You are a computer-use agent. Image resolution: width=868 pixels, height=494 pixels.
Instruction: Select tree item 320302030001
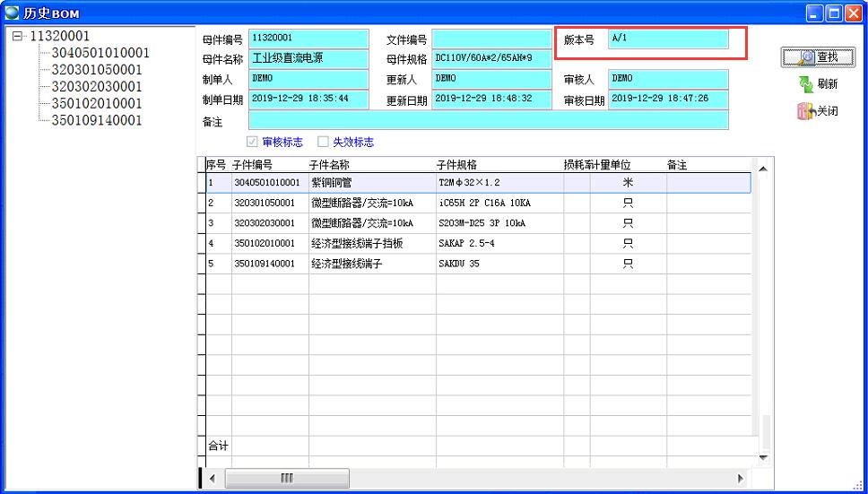[97, 87]
